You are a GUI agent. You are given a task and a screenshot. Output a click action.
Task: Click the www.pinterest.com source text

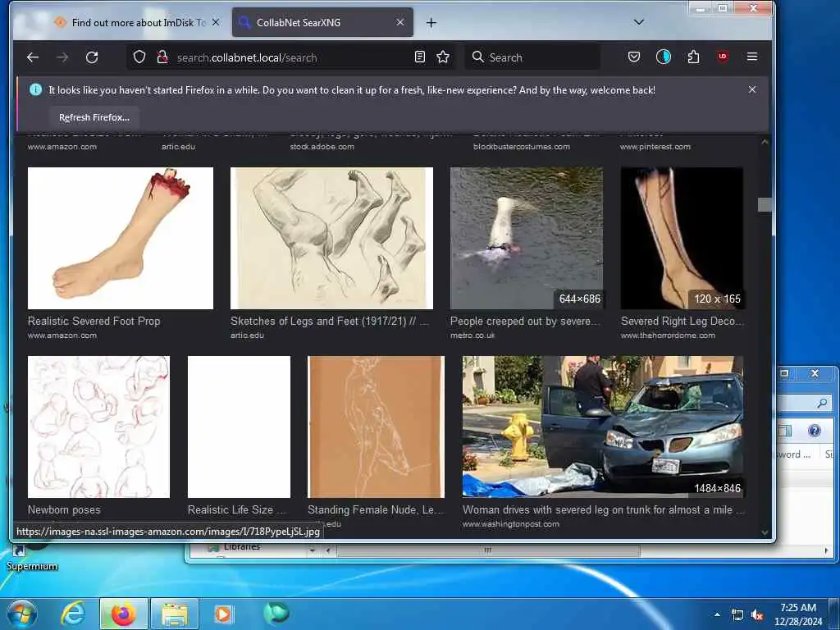click(655, 147)
